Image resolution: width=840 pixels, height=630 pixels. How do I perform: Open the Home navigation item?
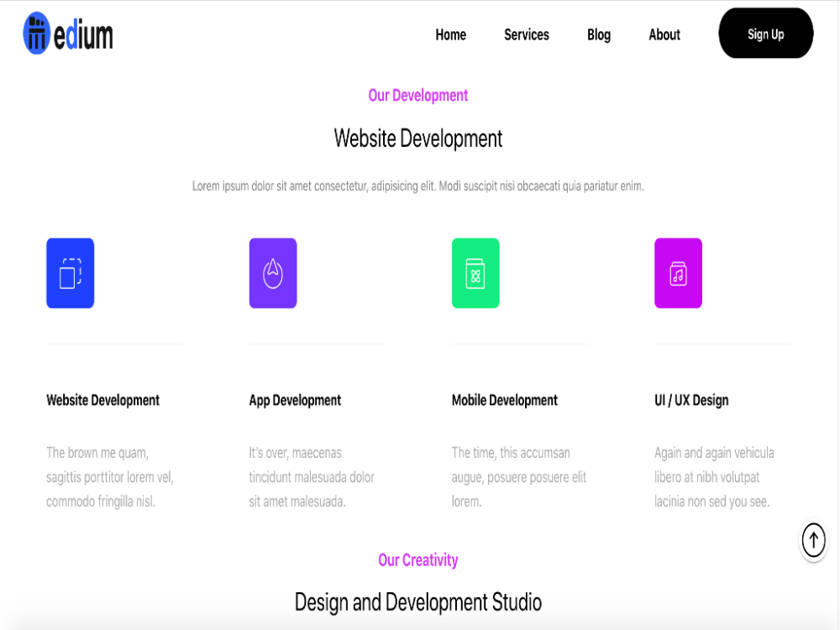pos(450,34)
